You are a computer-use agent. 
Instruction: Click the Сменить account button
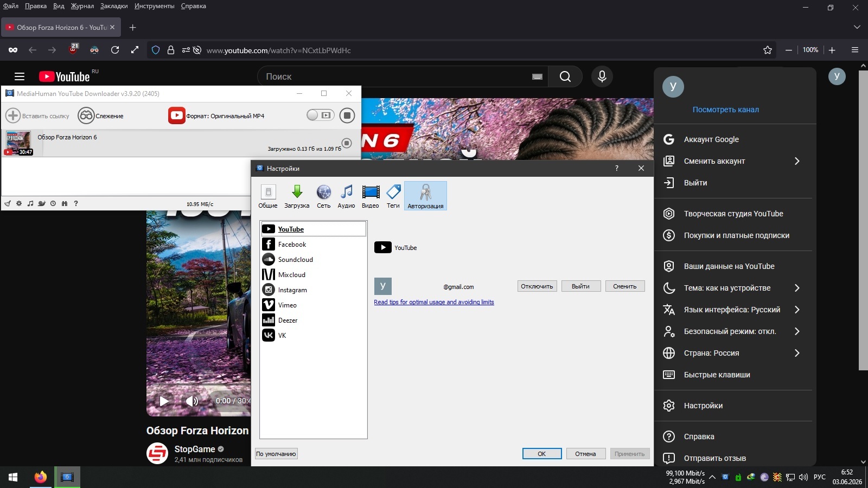(625, 286)
